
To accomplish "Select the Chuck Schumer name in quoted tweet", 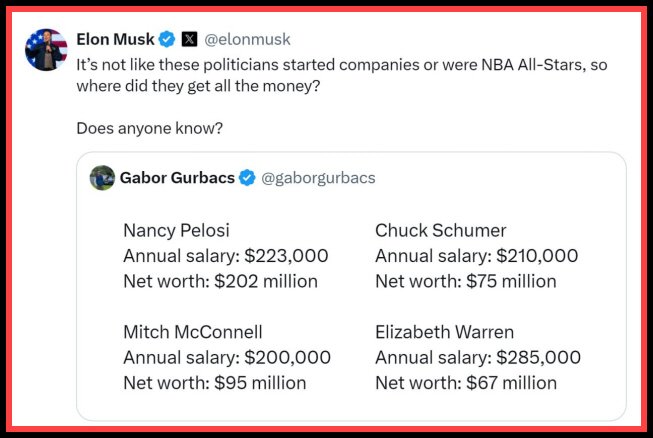I will click(x=440, y=230).
